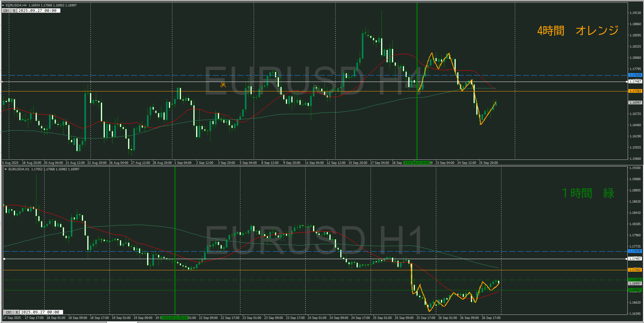Click the date field in H4 chart
644x323 pixels.
click(38, 11)
